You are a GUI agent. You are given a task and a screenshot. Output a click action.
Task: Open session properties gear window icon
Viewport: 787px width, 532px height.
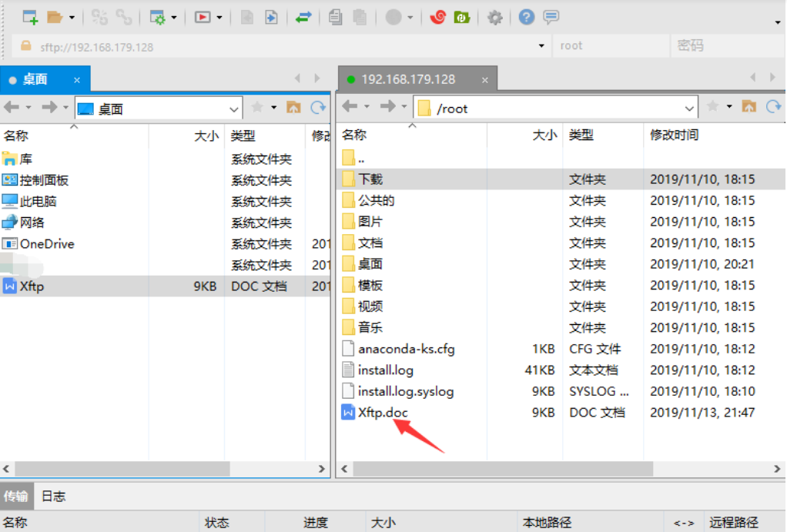pos(158,18)
